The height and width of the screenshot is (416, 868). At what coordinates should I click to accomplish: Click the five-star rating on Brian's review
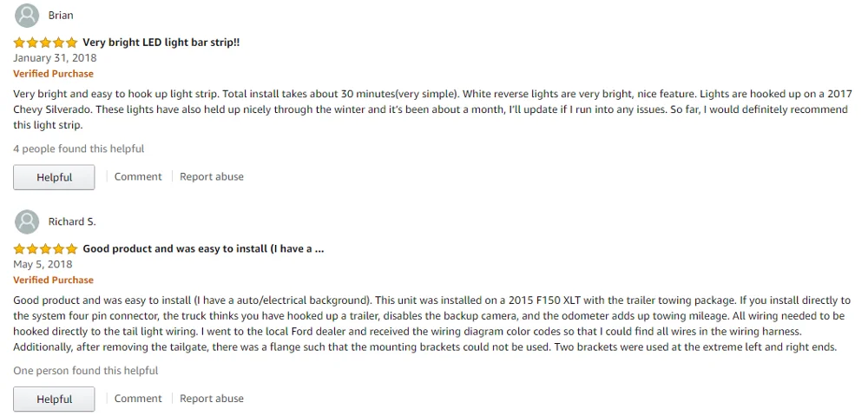(x=45, y=43)
